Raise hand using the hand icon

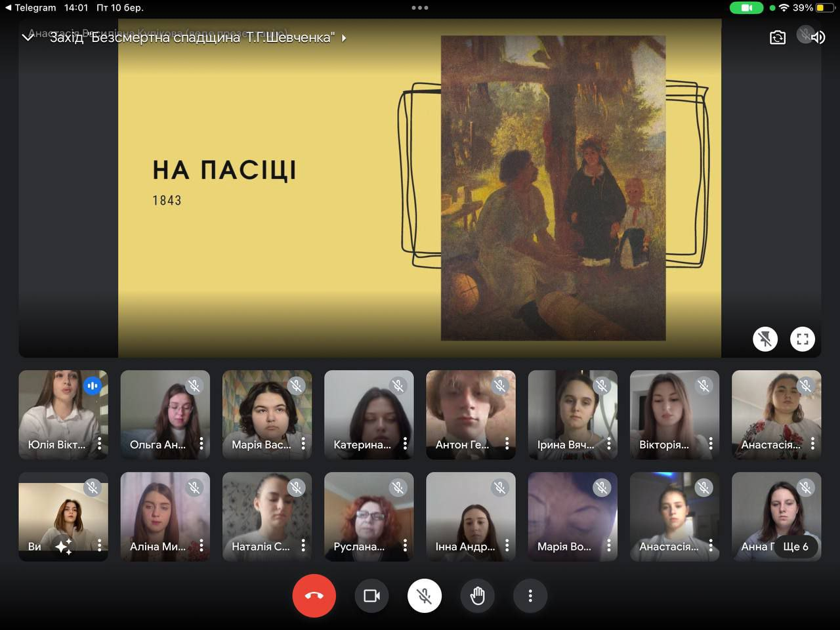pyautogui.click(x=477, y=596)
